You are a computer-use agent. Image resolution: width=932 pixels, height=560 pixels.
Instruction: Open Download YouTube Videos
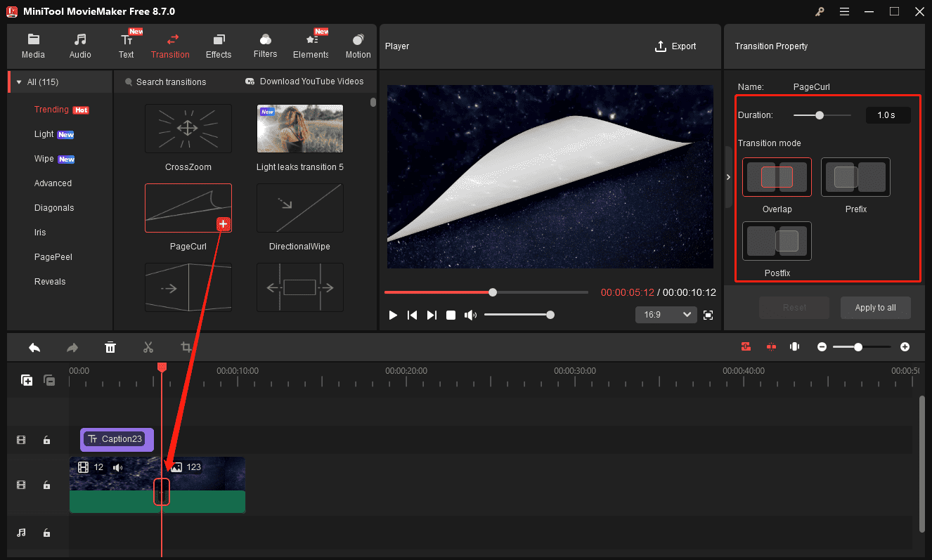tap(304, 82)
